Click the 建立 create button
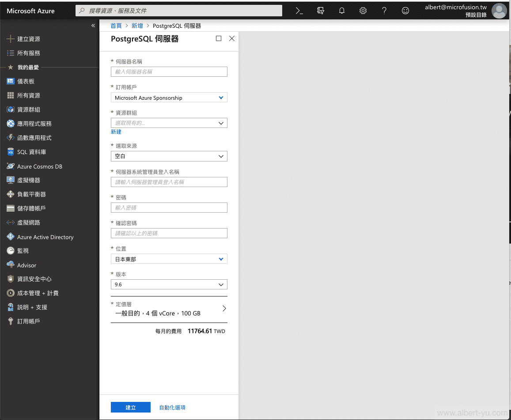This screenshot has width=511, height=420. pyautogui.click(x=131, y=407)
